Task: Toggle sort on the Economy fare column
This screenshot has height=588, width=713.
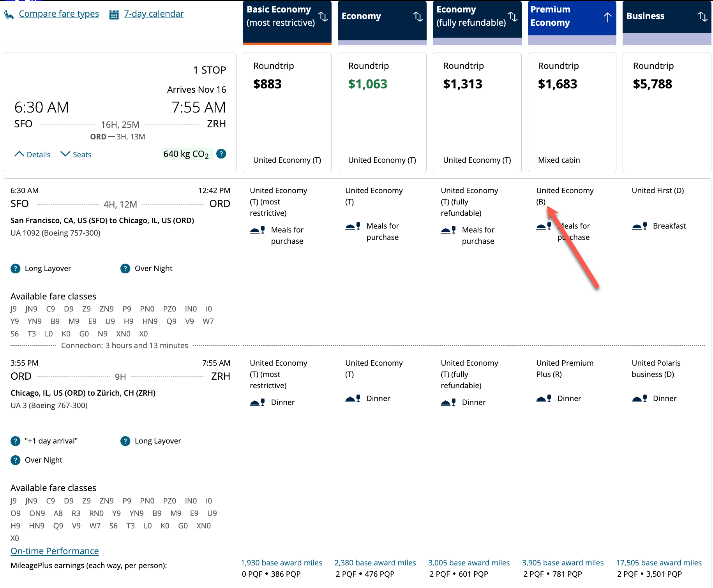Action: (x=418, y=16)
